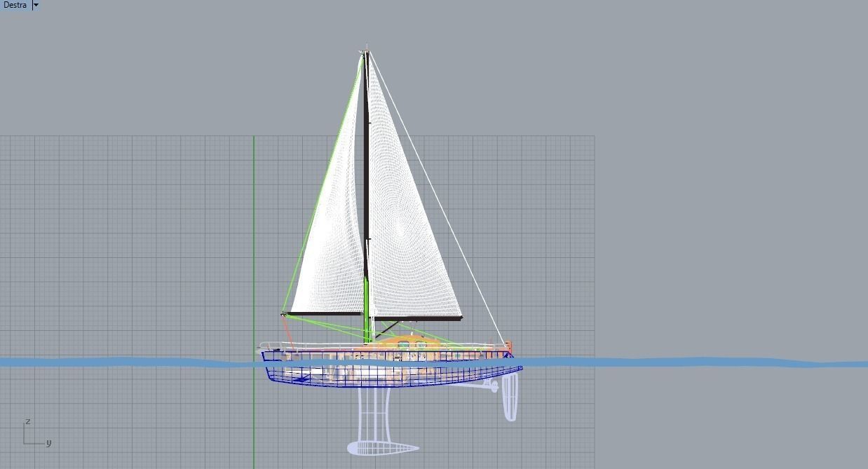Select the blue wireframe hull
The width and height of the screenshot is (868, 469).
[393, 369]
